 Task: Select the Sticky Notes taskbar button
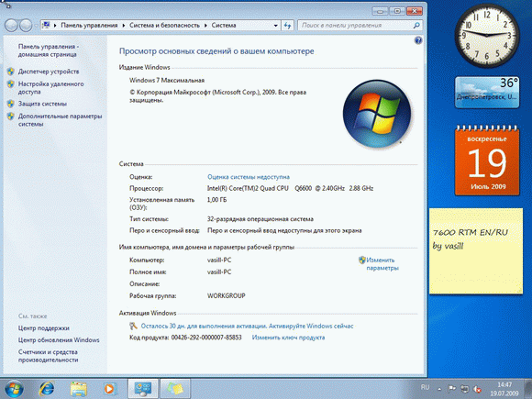coord(174,389)
